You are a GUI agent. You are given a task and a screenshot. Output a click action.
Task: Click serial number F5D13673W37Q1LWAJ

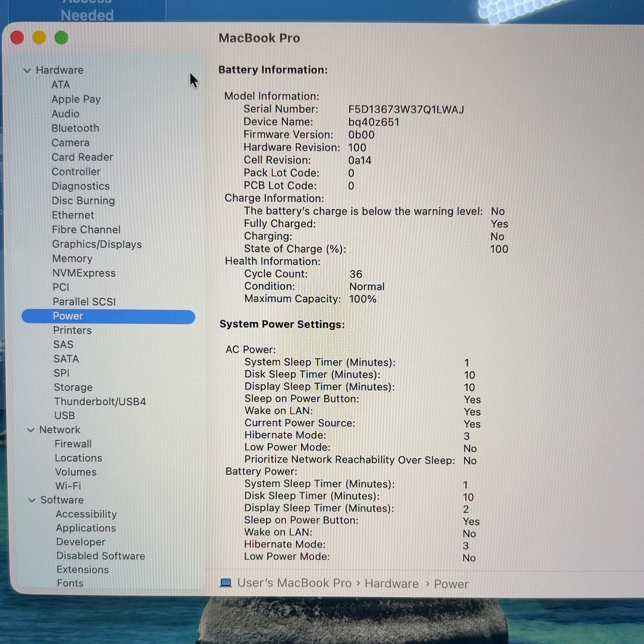(x=406, y=109)
